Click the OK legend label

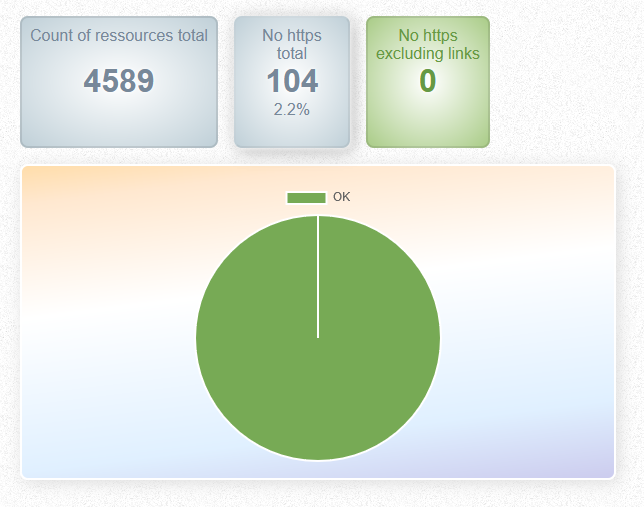tap(341, 197)
